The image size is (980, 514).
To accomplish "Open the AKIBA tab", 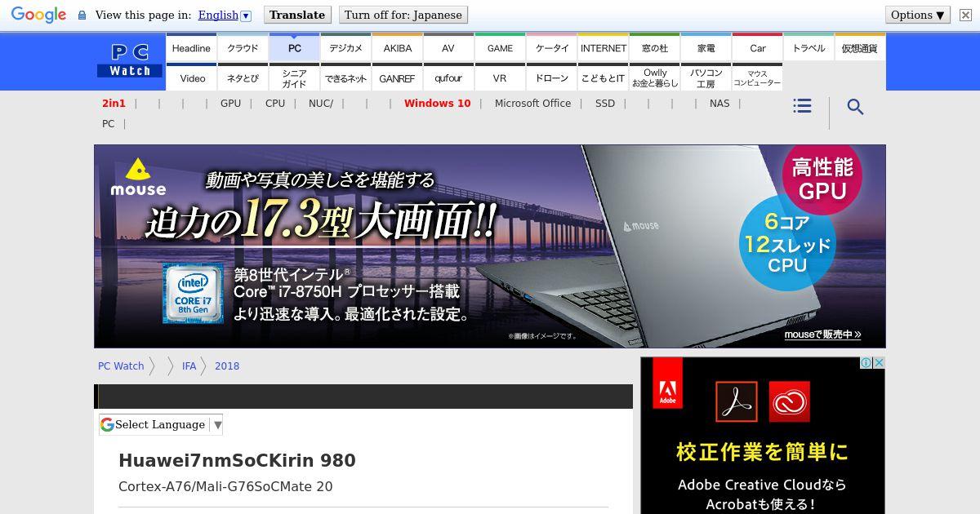I will click(x=397, y=48).
